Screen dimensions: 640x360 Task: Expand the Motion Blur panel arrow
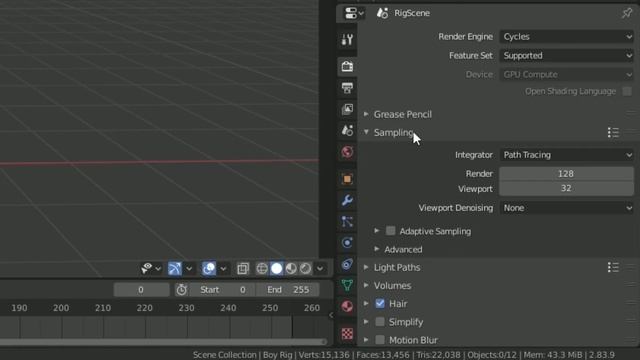[x=366, y=339]
